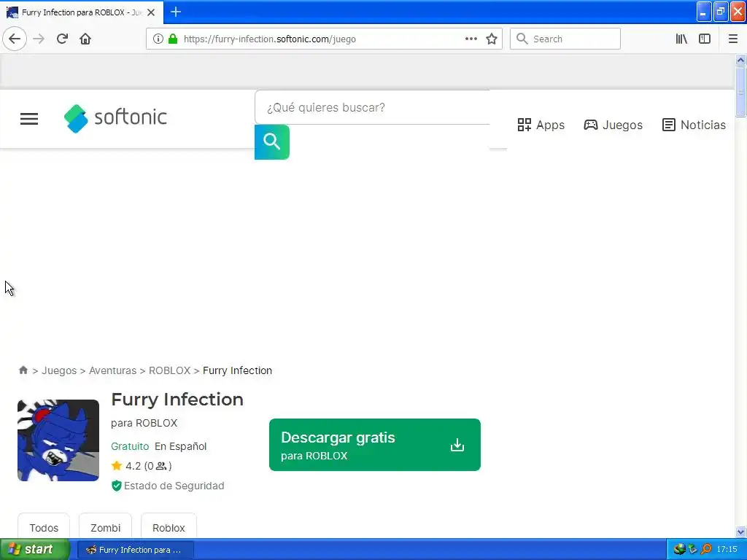This screenshot has height=560, width=747.
Task: Focus the Firefox Search box
Action: pyautogui.click(x=565, y=39)
